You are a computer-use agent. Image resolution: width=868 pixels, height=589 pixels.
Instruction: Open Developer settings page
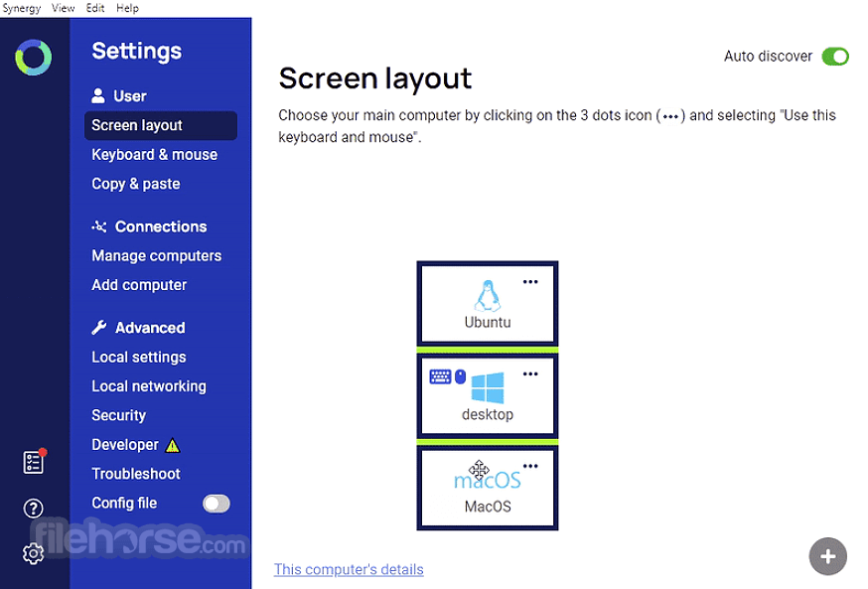click(125, 445)
